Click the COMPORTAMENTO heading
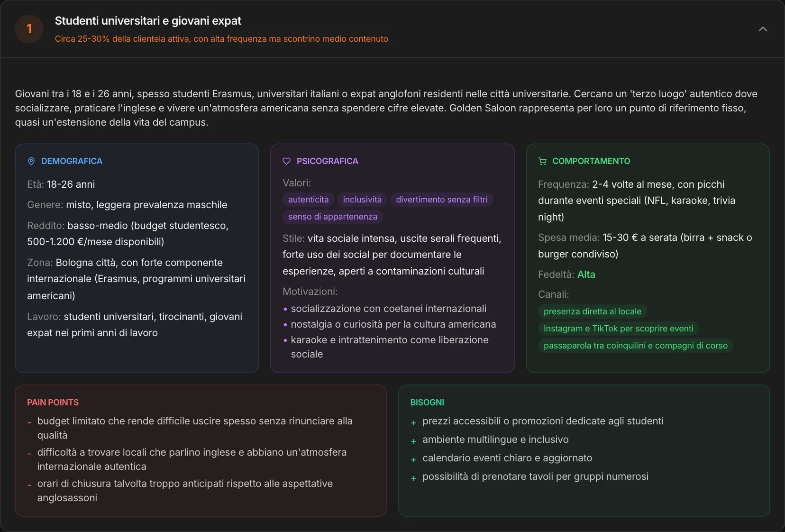 tap(591, 161)
